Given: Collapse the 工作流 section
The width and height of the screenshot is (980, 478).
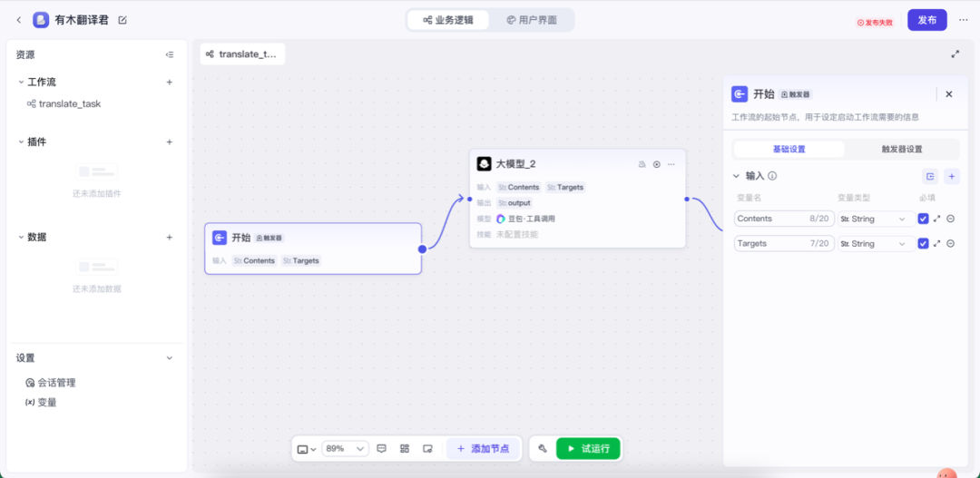Looking at the screenshot, I should [x=21, y=82].
